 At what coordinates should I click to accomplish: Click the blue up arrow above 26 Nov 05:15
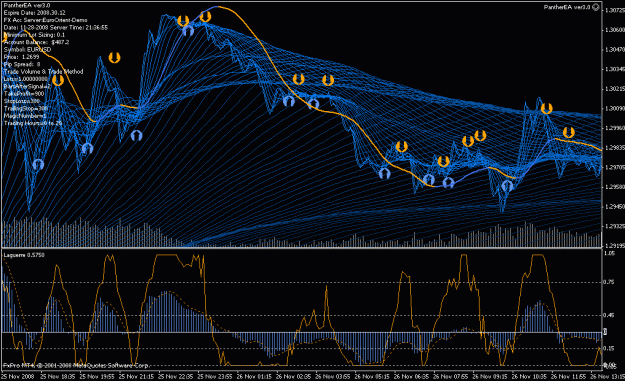coord(384,173)
